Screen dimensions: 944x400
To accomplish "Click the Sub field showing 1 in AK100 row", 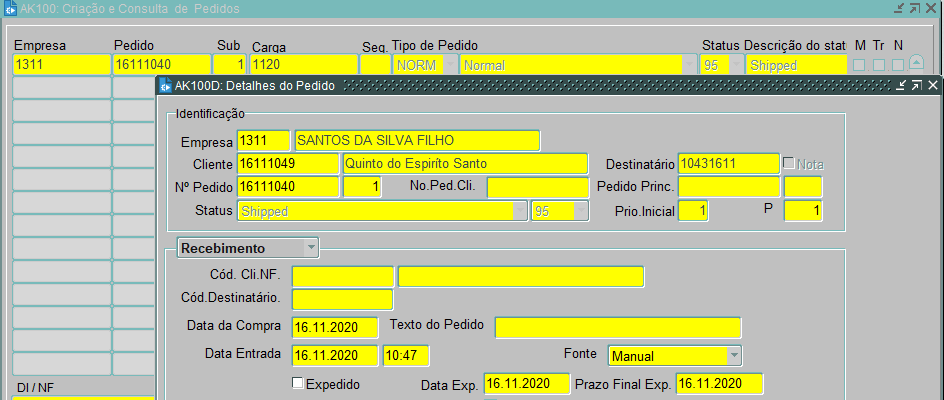I will [229, 65].
